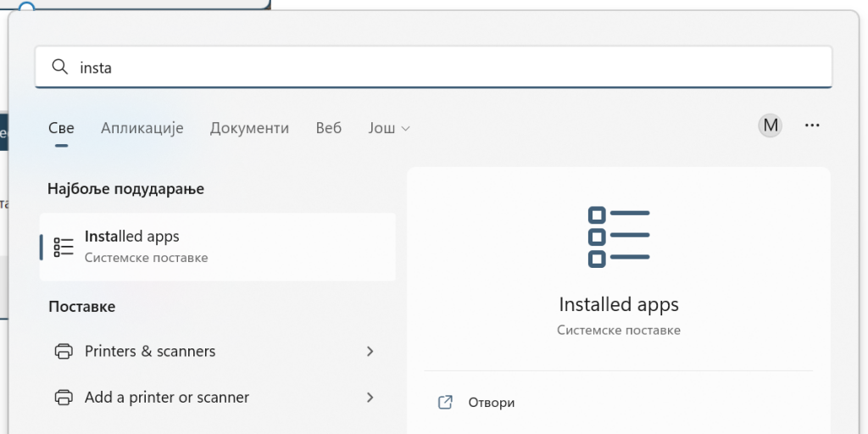This screenshot has width=868, height=434.
Task: Open the M user account avatar
Action: tap(770, 125)
